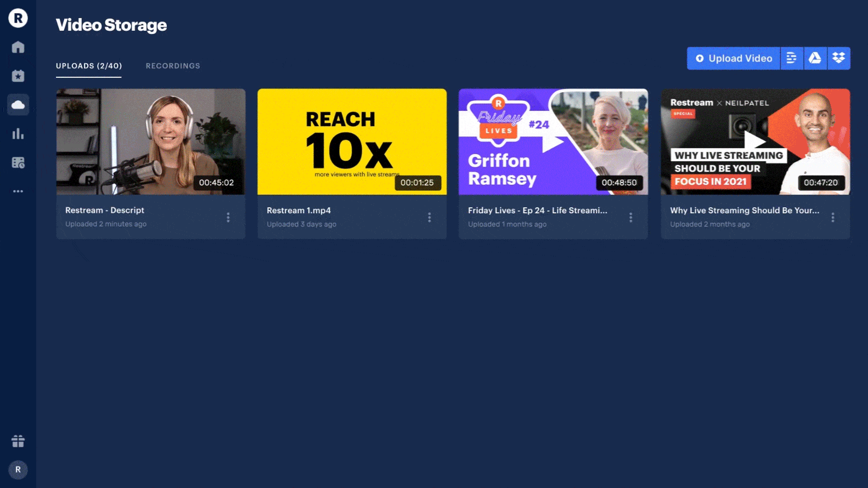Open options menu for Restream 1.mp4

tap(430, 218)
